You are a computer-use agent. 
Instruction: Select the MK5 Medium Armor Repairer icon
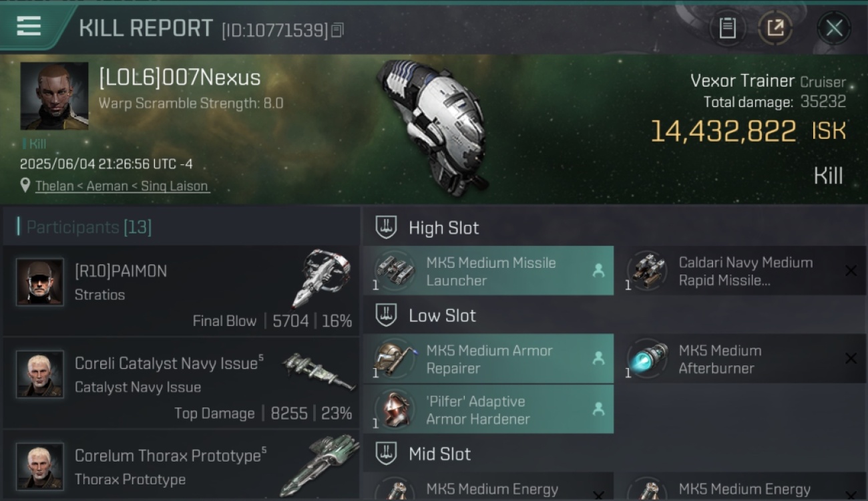click(395, 359)
